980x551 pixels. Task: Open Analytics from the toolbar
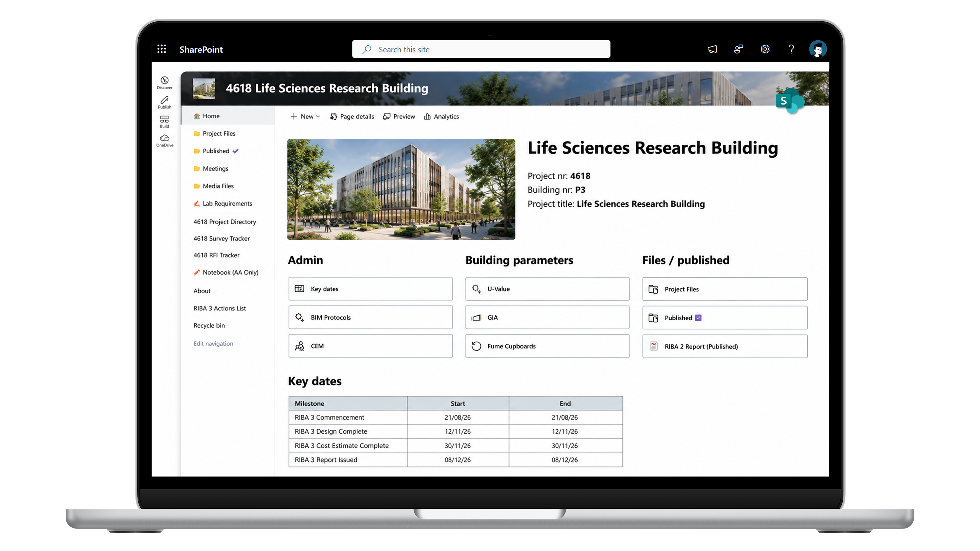(x=441, y=116)
